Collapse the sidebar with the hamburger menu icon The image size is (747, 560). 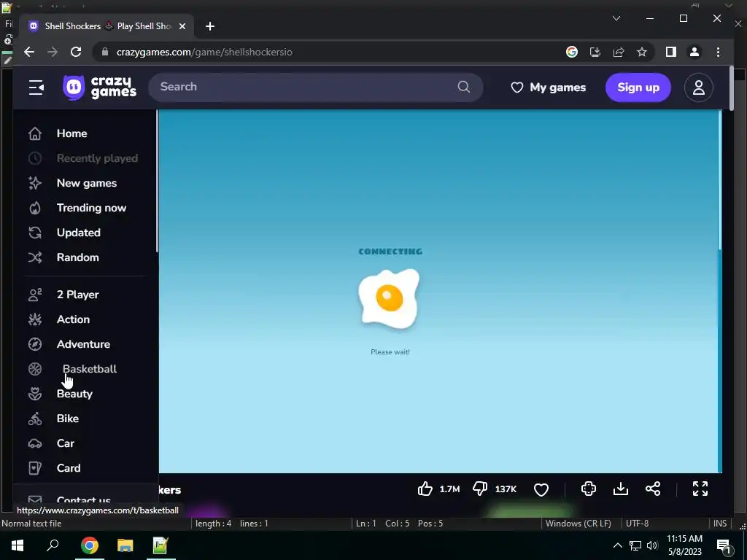36,87
